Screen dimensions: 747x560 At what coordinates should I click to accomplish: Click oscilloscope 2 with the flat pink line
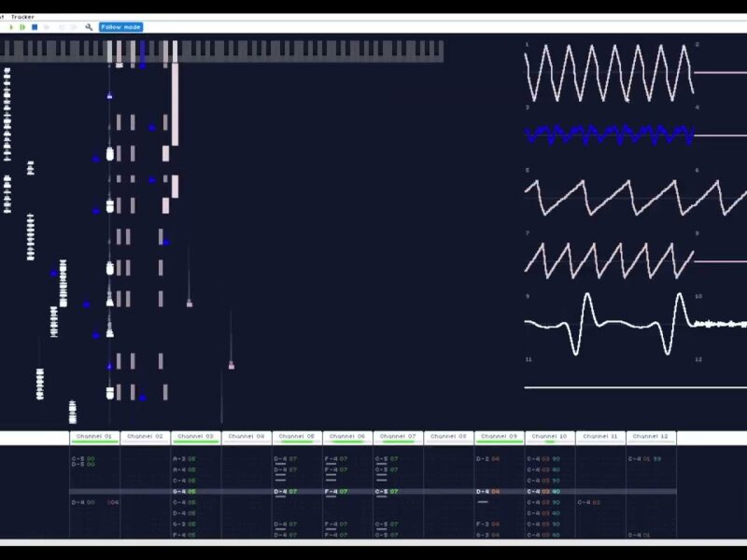[721, 73]
